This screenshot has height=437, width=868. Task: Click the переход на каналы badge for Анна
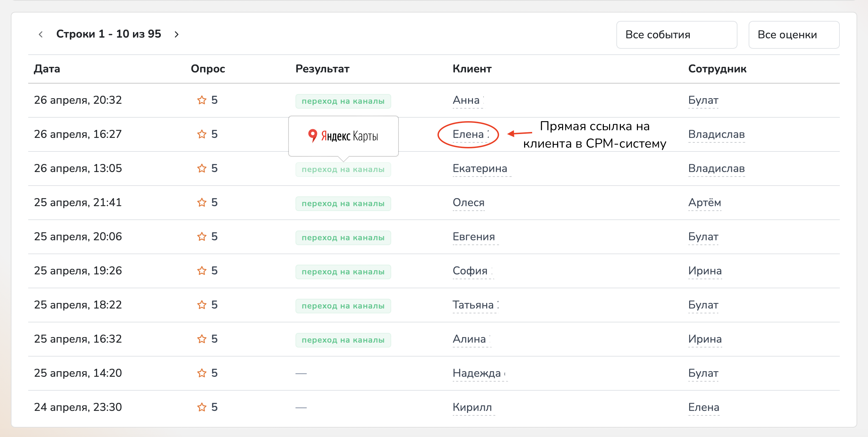point(343,101)
